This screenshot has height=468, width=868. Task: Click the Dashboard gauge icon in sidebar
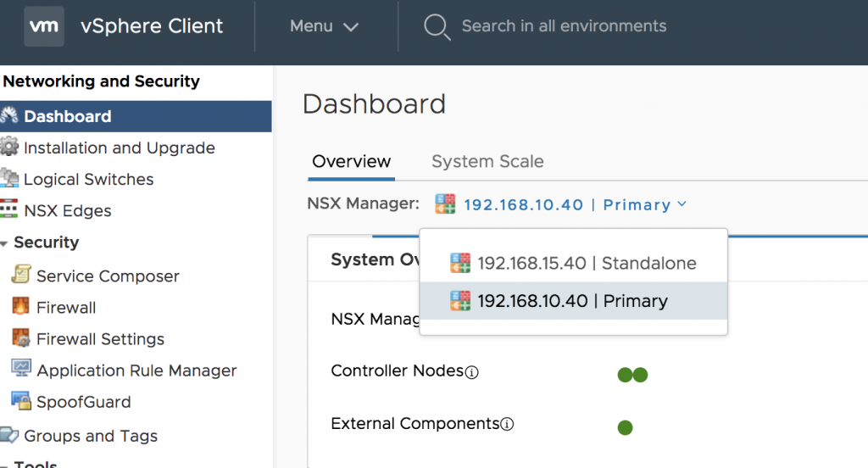point(9,116)
